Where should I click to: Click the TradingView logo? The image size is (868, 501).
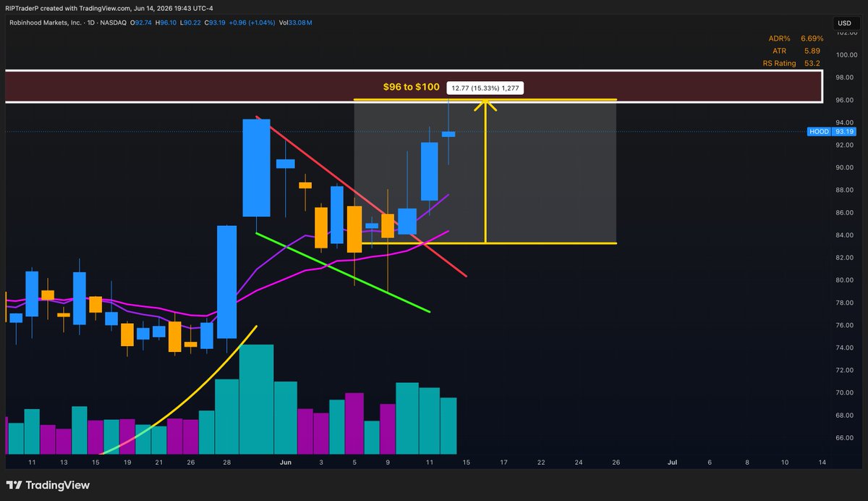(48, 485)
